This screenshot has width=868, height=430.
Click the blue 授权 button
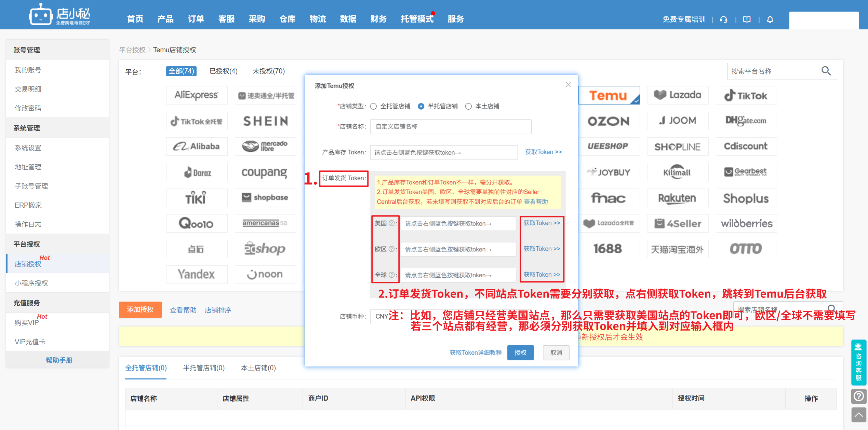[x=520, y=352]
